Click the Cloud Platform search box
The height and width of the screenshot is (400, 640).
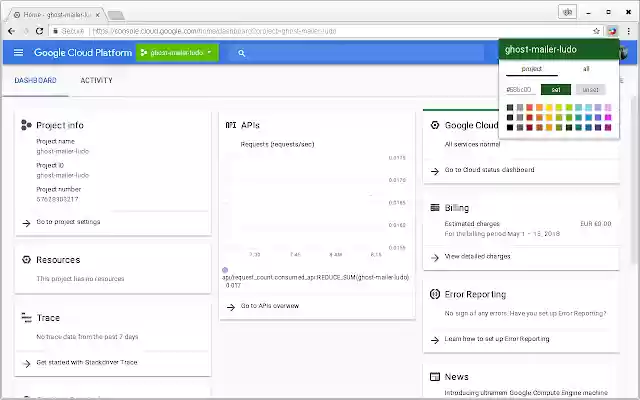(357, 53)
